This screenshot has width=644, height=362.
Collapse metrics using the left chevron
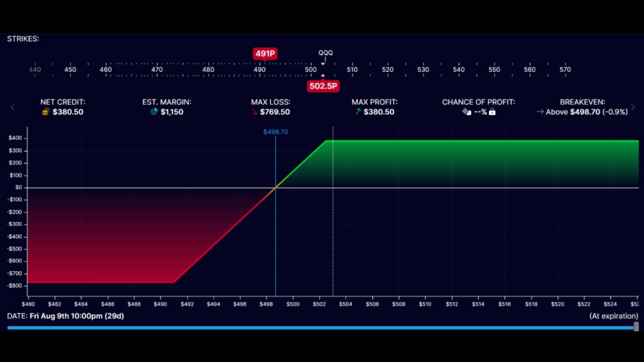[13, 107]
